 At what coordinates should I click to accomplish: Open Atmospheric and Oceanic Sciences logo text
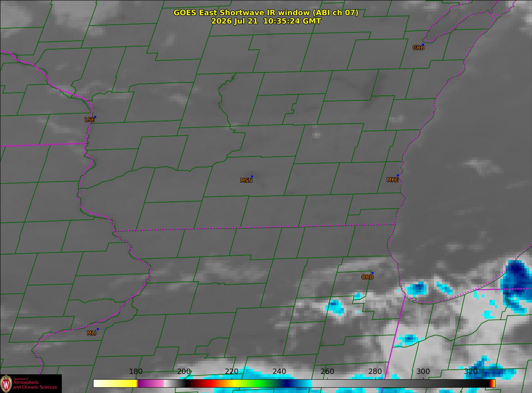click(x=35, y=384)
